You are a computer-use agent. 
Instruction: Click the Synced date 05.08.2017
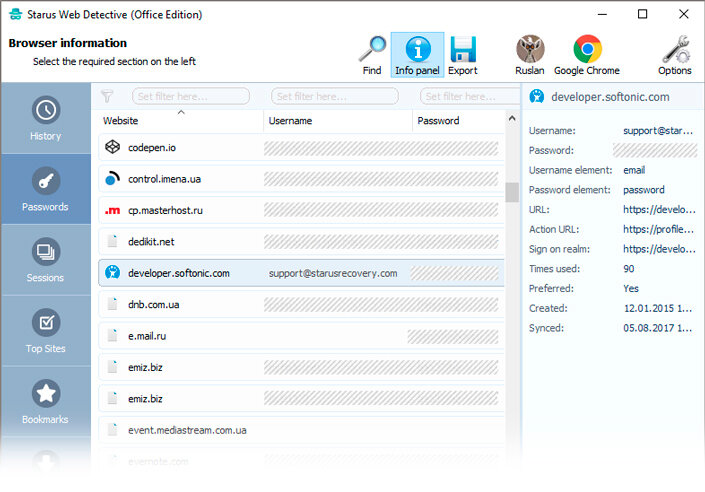[x=658, y=328]
